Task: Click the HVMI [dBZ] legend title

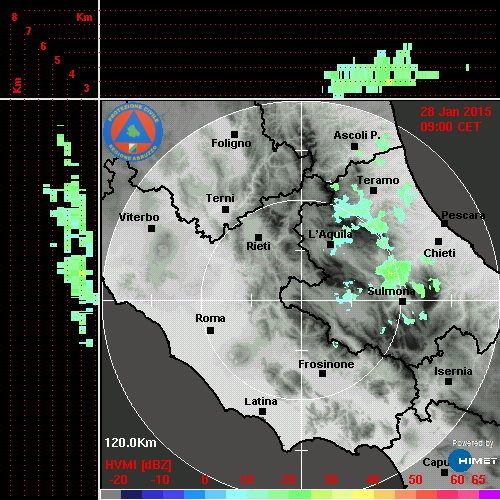Action: click(x=138, y=465)
